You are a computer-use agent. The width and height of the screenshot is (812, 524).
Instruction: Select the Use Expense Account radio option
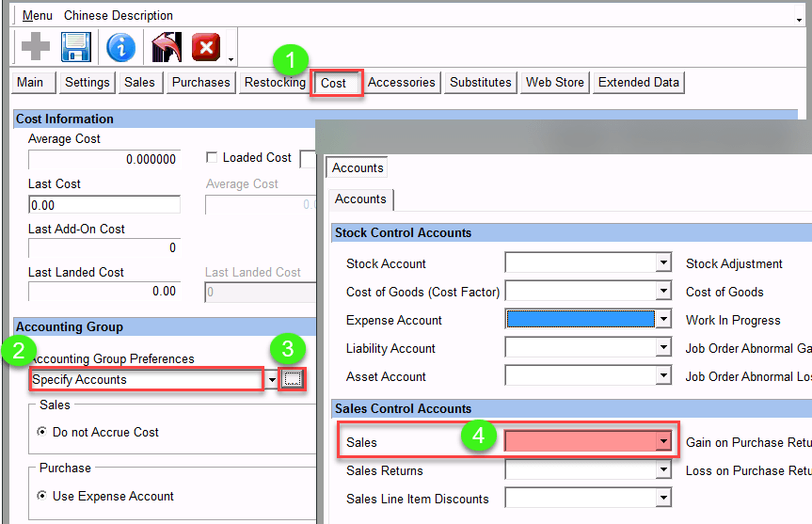[x=41, y=497]
